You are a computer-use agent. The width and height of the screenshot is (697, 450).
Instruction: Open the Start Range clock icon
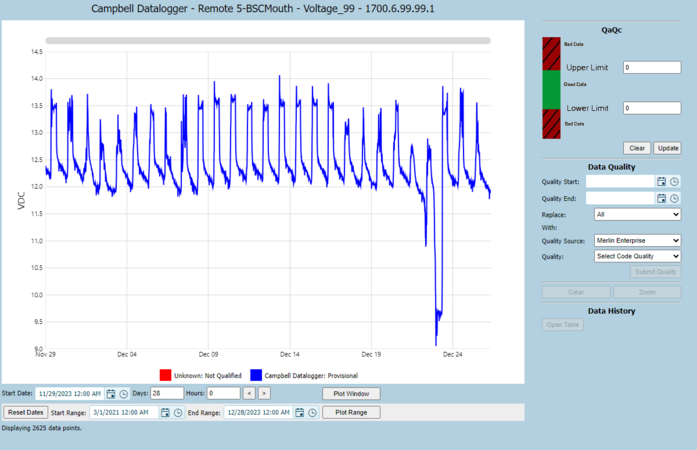(178, 413)
